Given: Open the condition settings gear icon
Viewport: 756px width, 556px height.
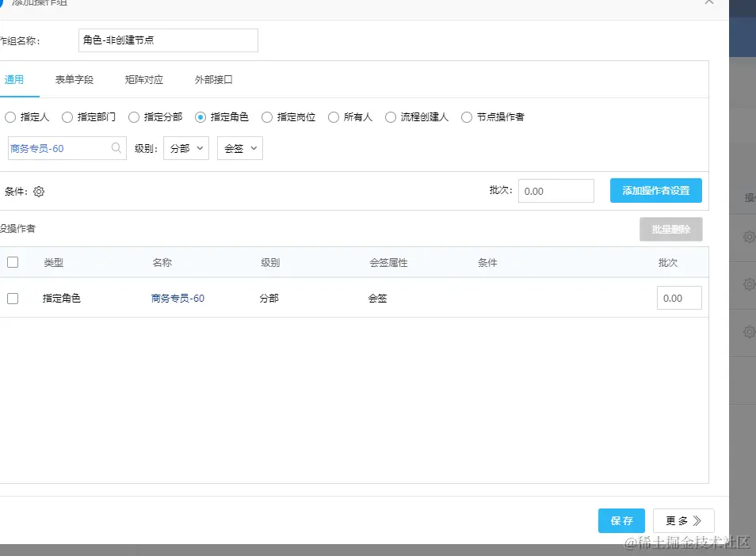Looking at the screenshot, I should coord(39,192).
